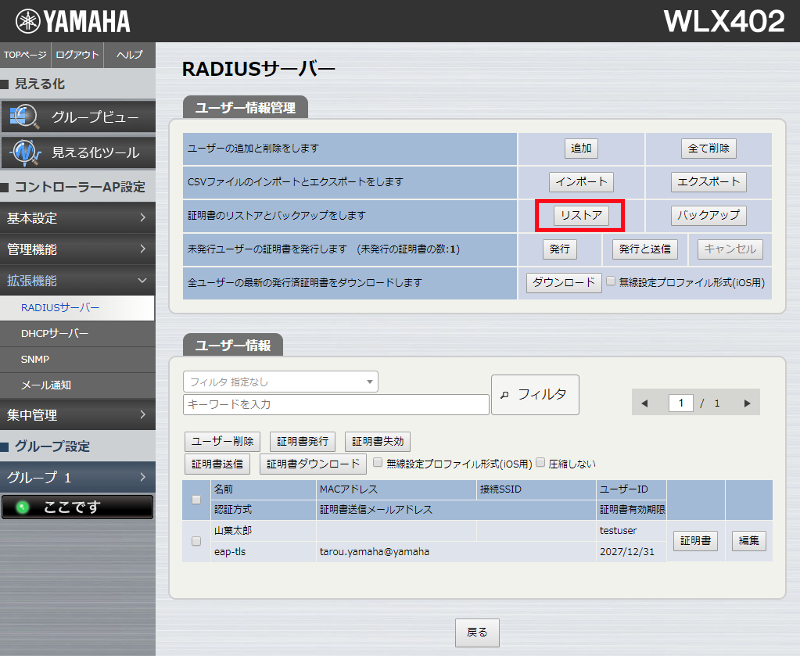Enable 無線設定プロファイル形式 checkbox beside ダウンロード
Image resolution: width=800 pixels, height=656 pixels.
(611, 283)
